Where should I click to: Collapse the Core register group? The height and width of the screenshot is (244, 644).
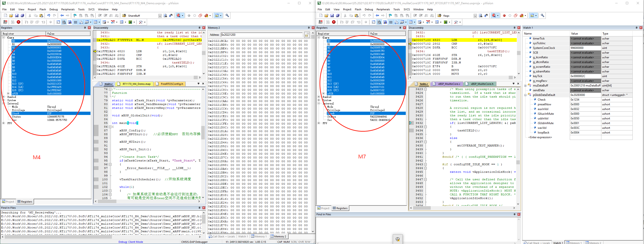(4, 38)
